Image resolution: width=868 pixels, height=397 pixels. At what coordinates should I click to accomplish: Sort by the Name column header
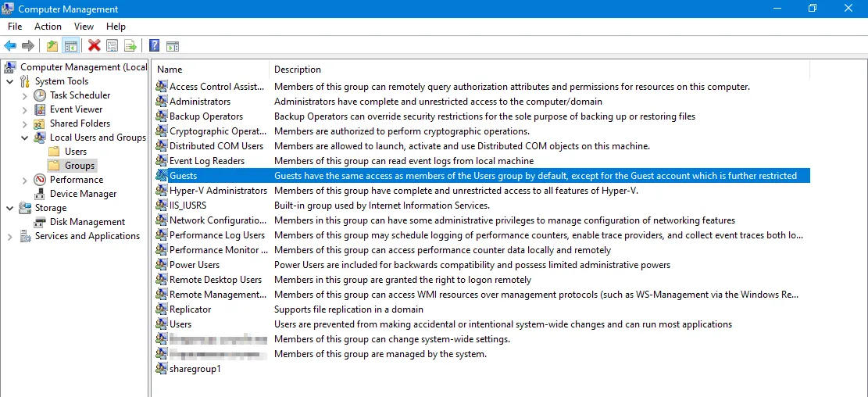(x=170, y=70)
